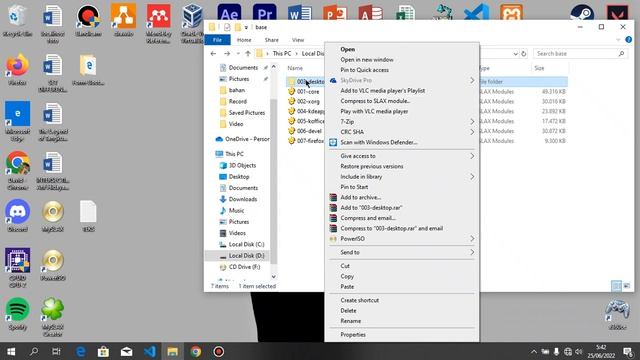Expand the PowerISO context submenu

pos(472,238)
